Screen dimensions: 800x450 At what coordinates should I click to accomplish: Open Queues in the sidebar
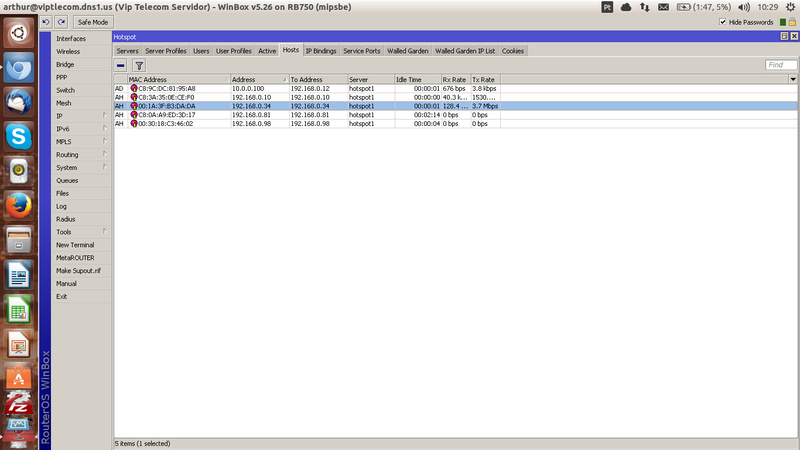coord(81,180)
